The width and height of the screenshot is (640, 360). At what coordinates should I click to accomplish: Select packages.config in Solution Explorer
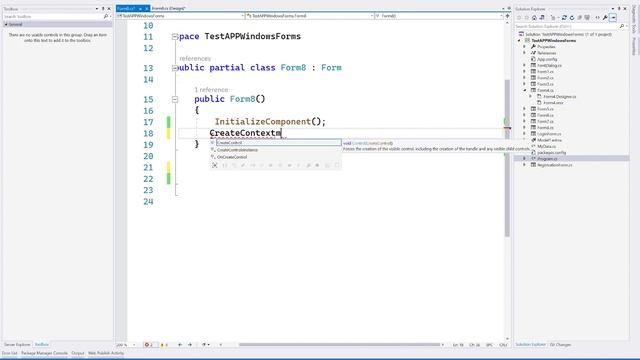point(551,153)
